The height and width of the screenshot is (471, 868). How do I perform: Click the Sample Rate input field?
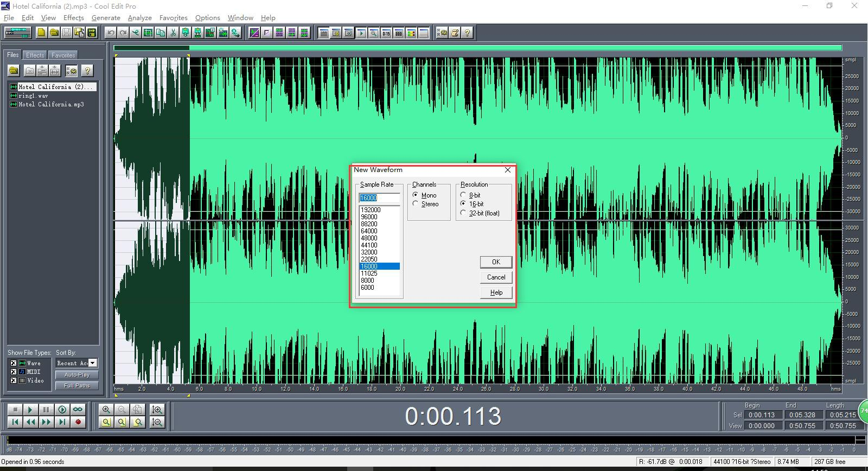click(x=379, y=198)
